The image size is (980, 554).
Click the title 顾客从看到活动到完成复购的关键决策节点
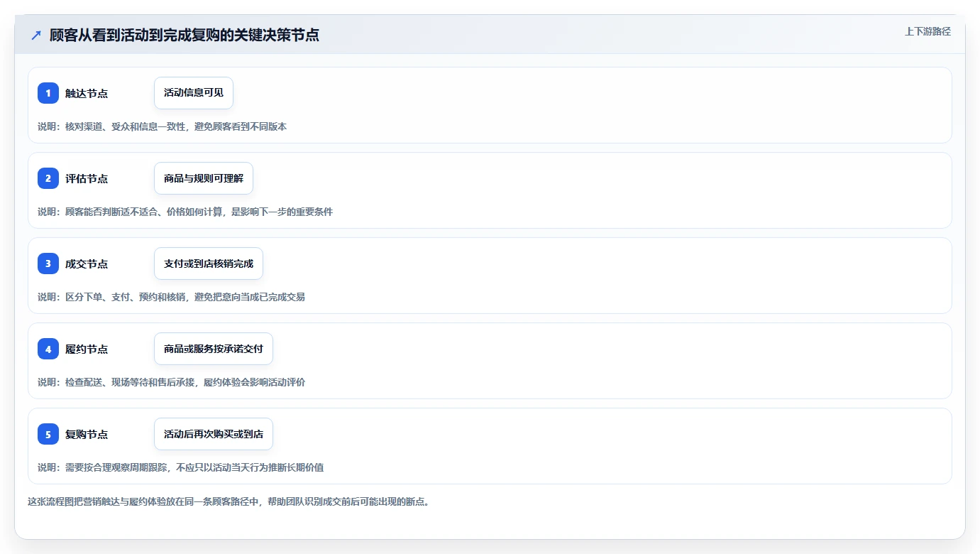pos(185,35)
